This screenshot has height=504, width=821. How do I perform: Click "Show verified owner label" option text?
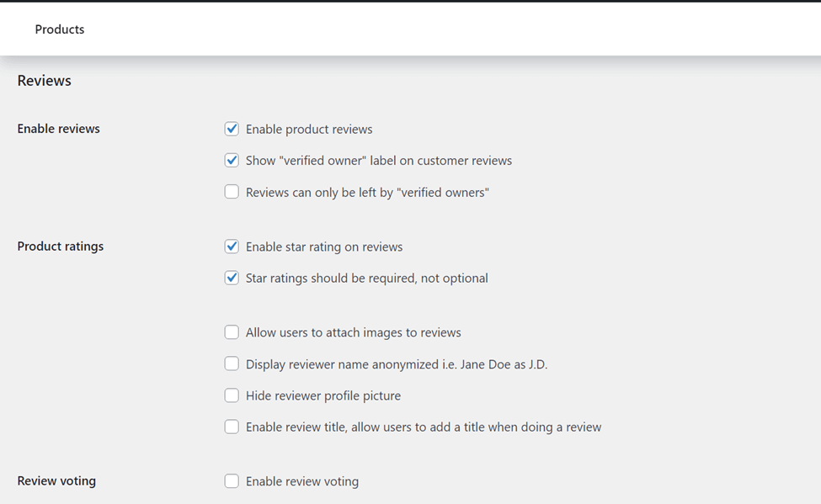(x=379, y=161)
